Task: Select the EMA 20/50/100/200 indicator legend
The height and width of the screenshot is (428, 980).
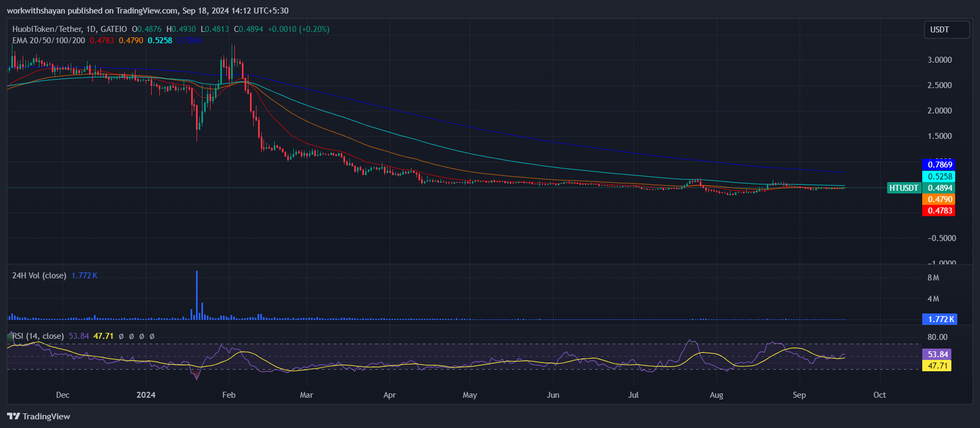Action: click(49, 41)
